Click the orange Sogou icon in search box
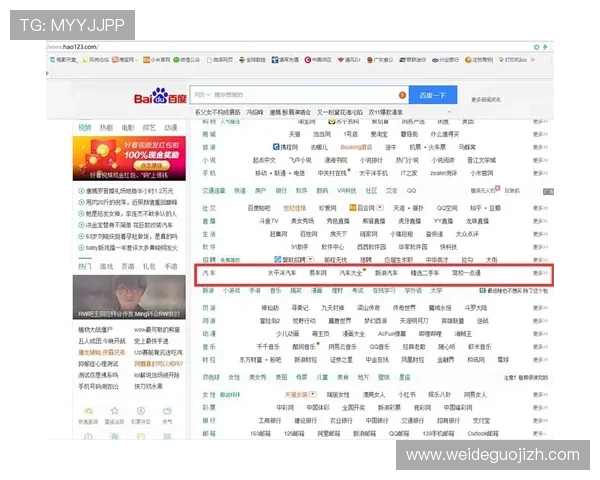This screenshot has height=480, width=600. [x=402, y=95]
